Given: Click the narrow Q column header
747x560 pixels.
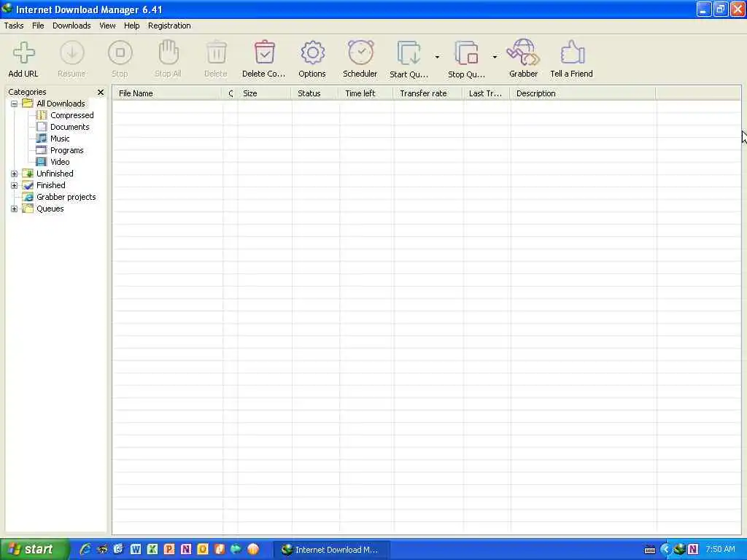Looking at the screenshot, I should [230, 93].
